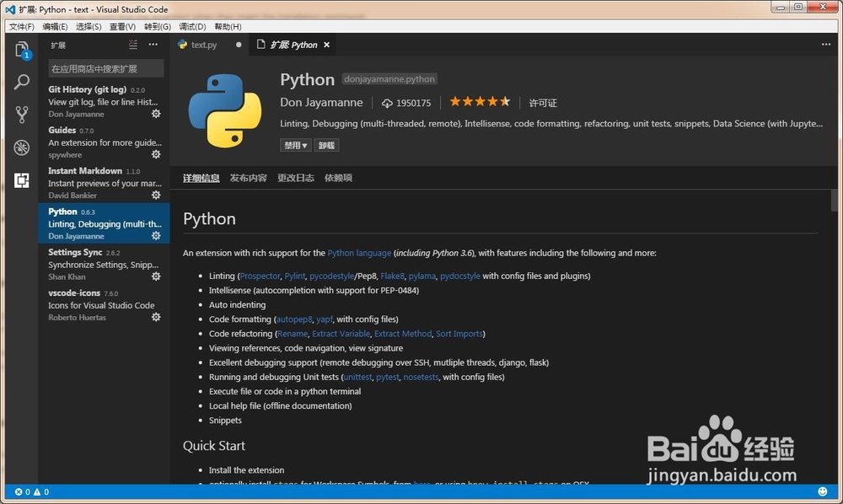Click the 许可证 license link
Image resolution: width=843 pixels, height=504 pixels.
(x=543, y=103)
